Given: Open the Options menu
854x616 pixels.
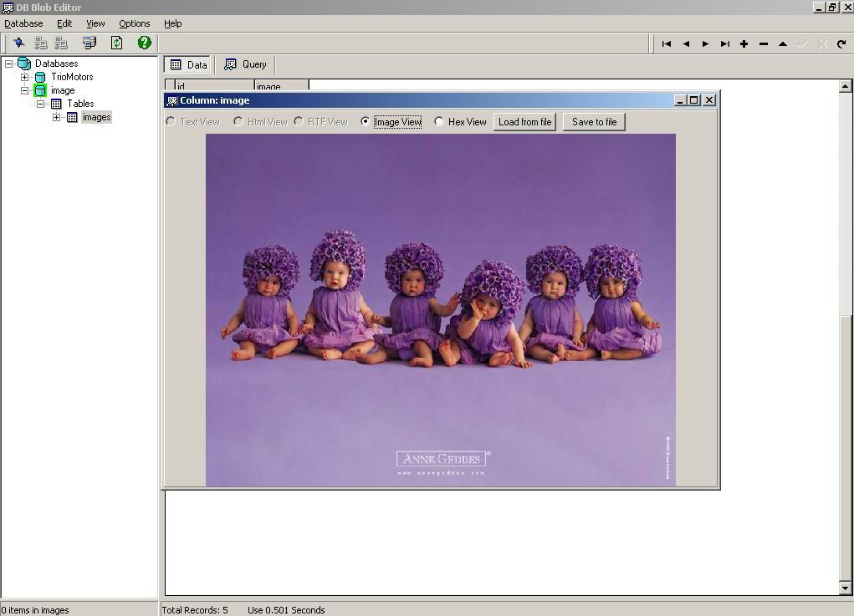Looking at the screenshot, I should click(x=134, y=23).
